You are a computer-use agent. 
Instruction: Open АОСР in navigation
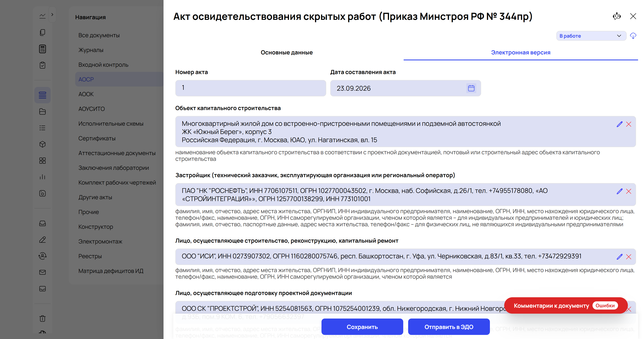pos(119,80)
